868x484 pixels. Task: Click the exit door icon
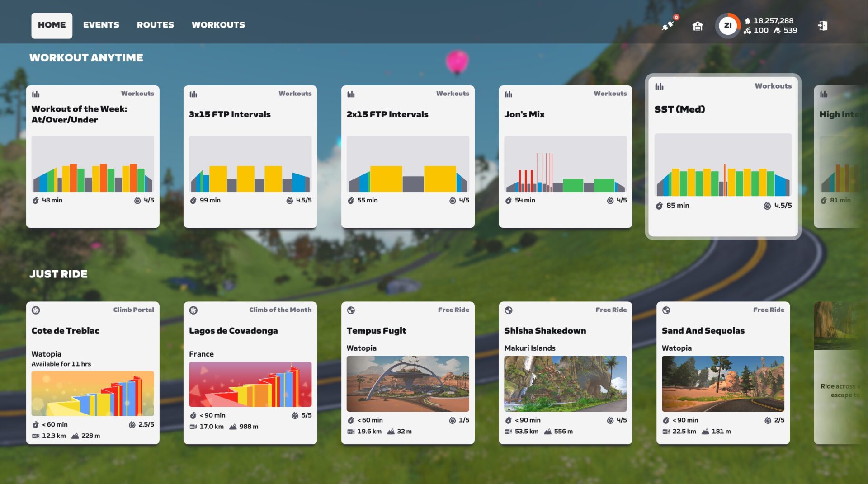click(822, 26)
